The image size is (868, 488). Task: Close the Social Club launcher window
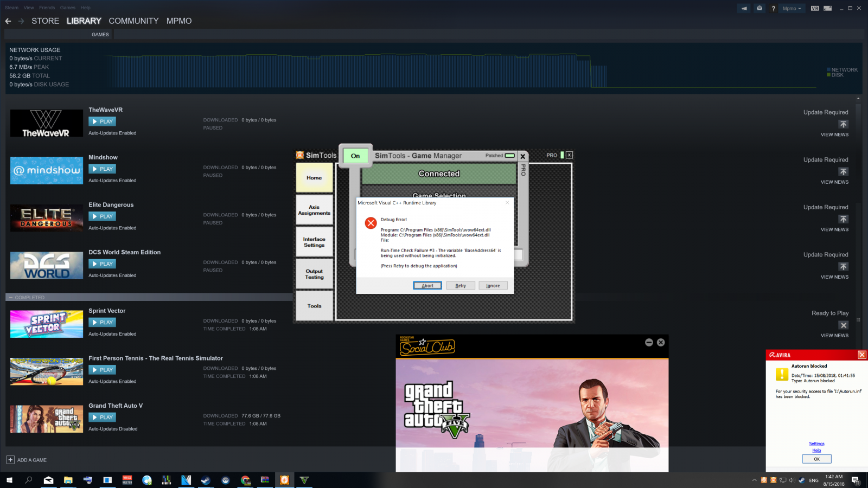click(661, 342)
